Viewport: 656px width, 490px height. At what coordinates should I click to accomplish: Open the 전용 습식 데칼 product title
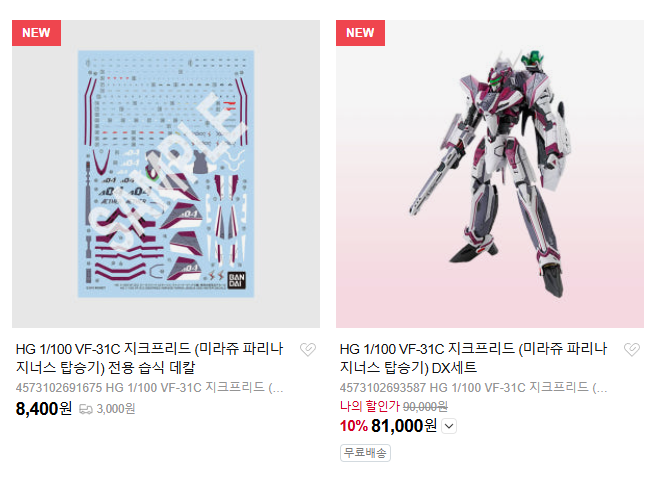coord(149,358)
